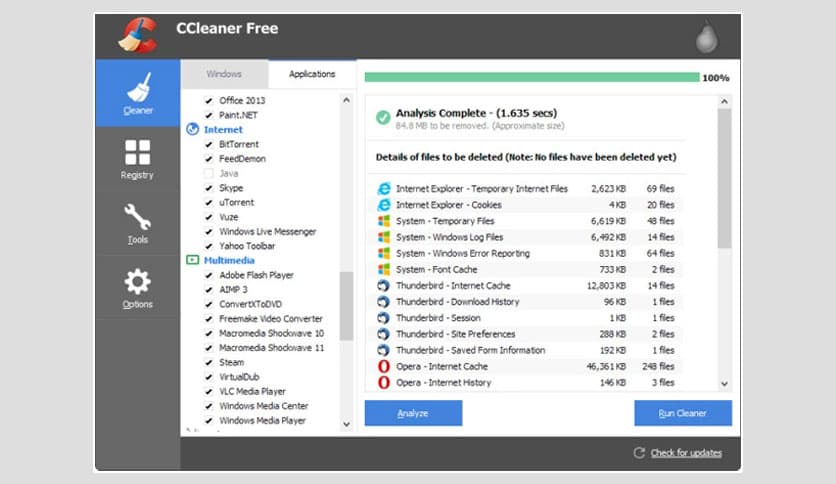The height and width of the screenshot is (484, 836).
Task: Toggle the FeedDemon checkbox
Action: [209, 159]
